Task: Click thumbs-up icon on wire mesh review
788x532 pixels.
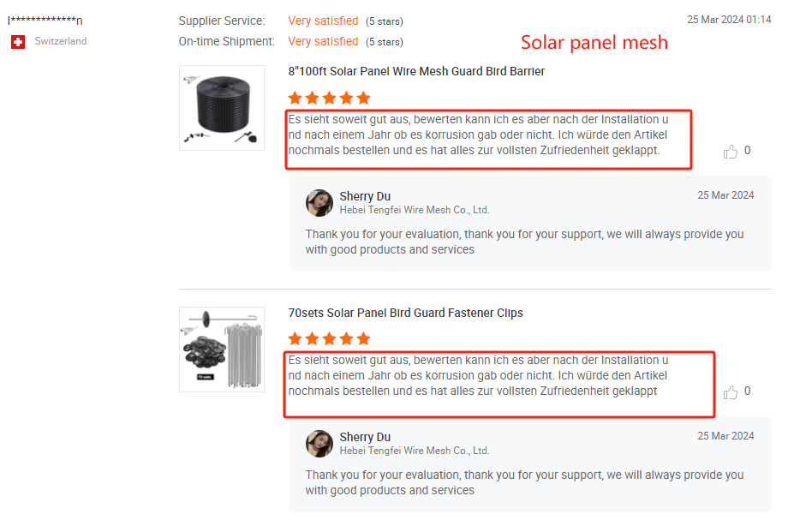Action: pyautogui.click(x=731, y=152)
